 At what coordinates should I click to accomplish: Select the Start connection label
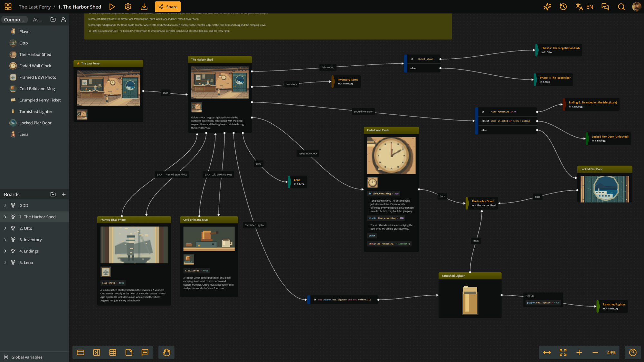(166, 93)
